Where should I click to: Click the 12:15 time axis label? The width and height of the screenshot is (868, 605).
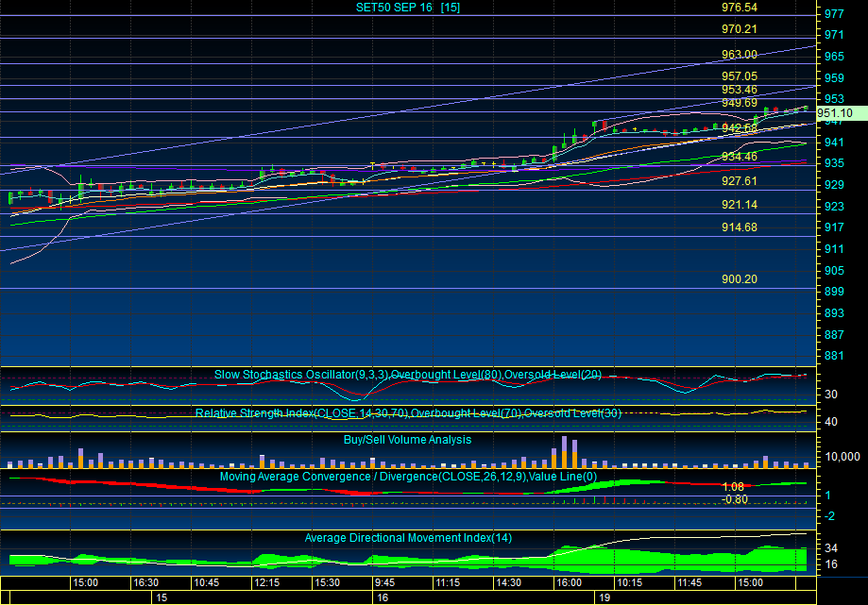tap(266, 582)
